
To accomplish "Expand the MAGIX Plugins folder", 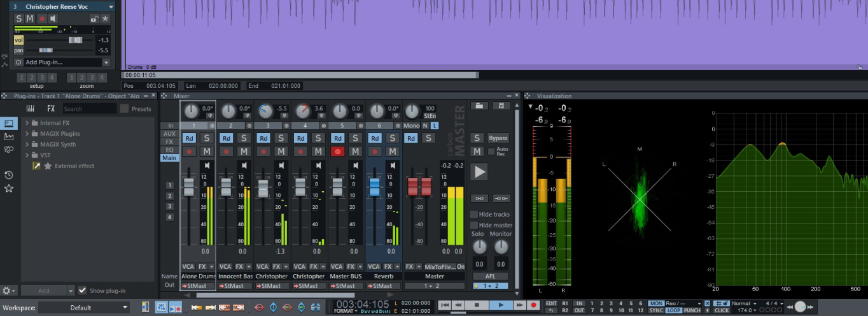I will coord(27,134).
